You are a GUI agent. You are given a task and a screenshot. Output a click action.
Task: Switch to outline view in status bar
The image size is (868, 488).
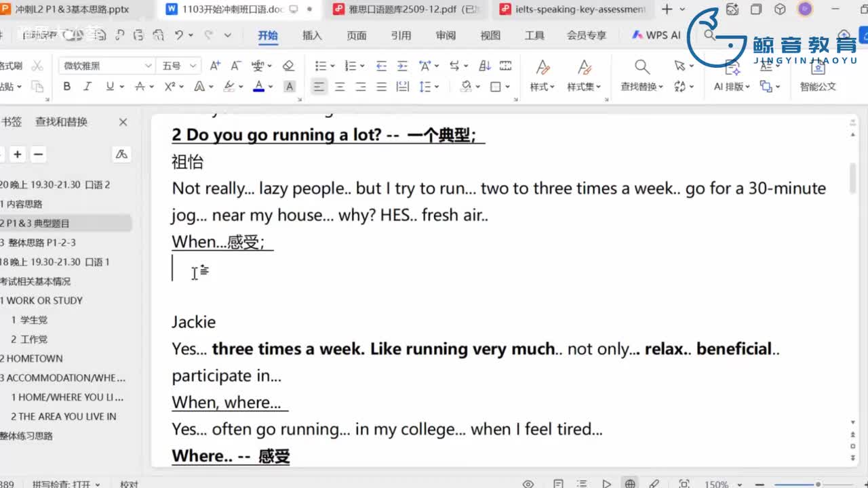click(582, 484)
